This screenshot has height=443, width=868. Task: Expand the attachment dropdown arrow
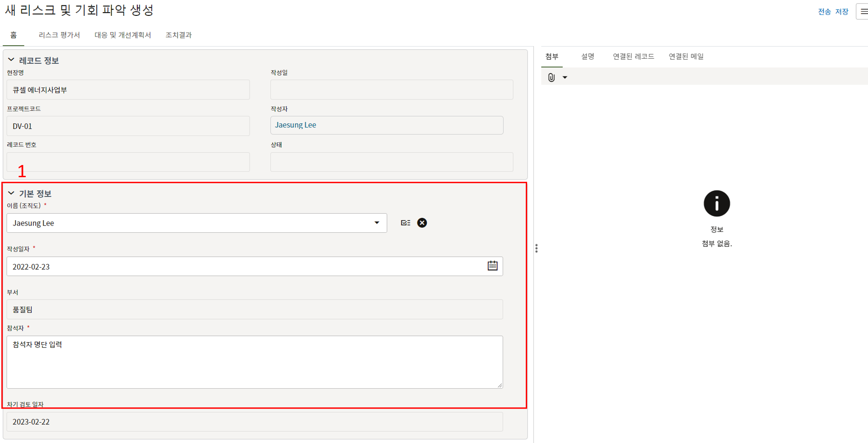(565, 77)
